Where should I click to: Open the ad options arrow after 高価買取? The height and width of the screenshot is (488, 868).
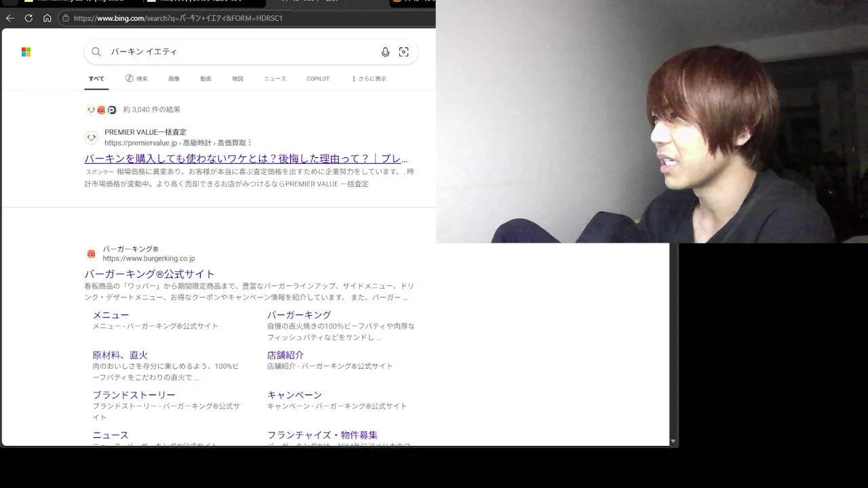point(250,143)
